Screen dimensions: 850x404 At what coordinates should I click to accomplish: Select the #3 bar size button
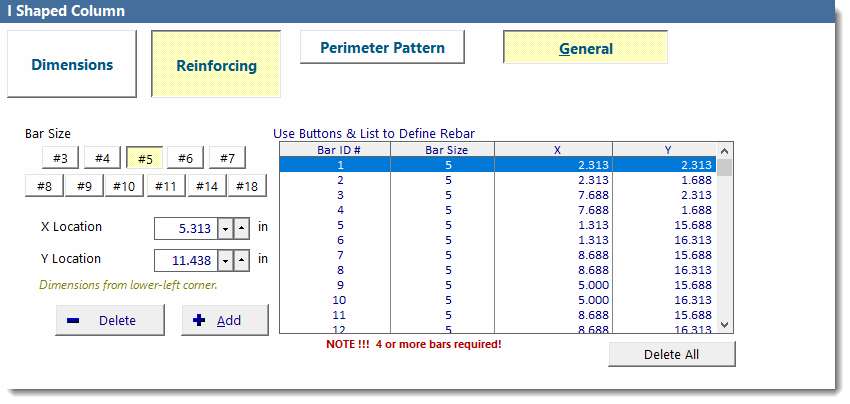coord(60,158)
